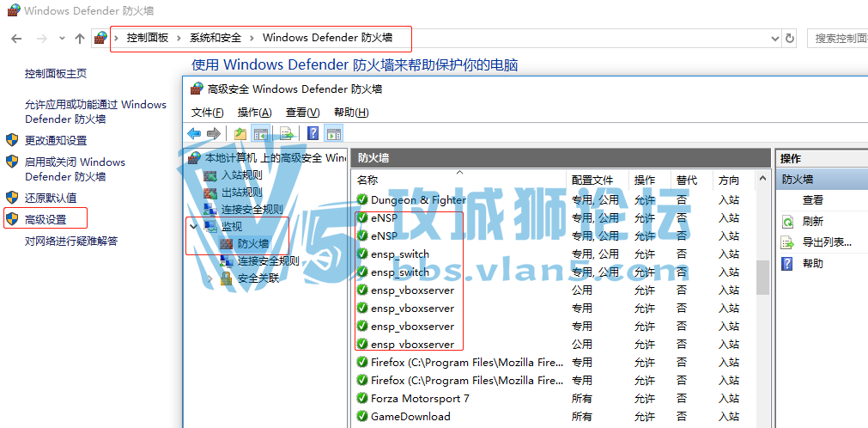The image size is (868, 428).
Task: Click the blue help question mark toolbar icon
Action: 313,133
